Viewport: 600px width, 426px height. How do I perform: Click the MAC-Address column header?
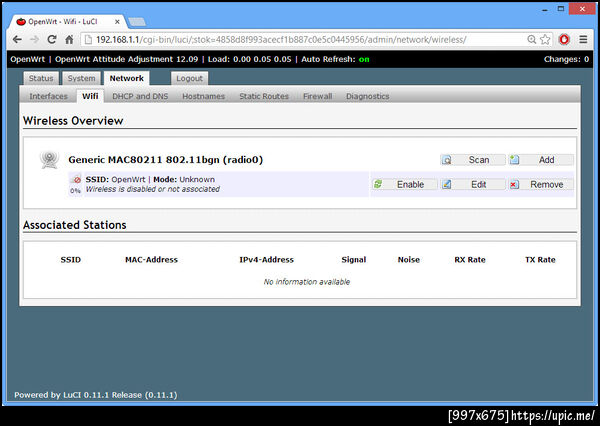coord(152,260)
